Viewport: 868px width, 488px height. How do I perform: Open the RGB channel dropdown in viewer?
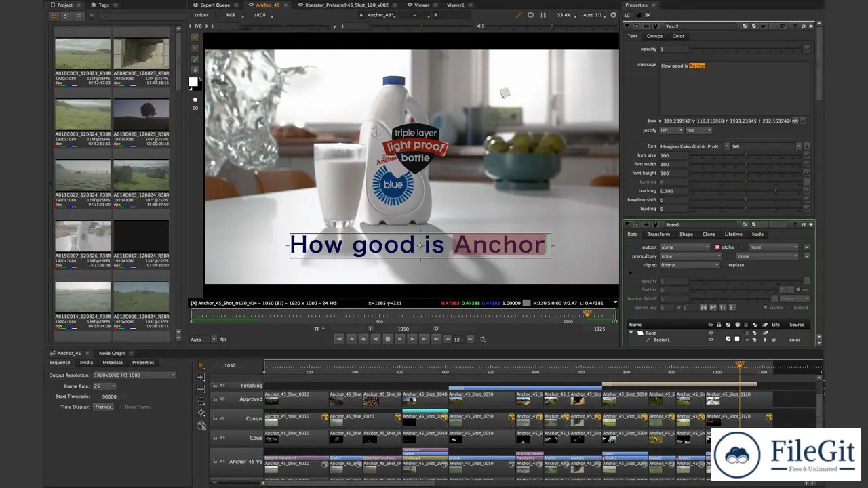pos(233,15)
